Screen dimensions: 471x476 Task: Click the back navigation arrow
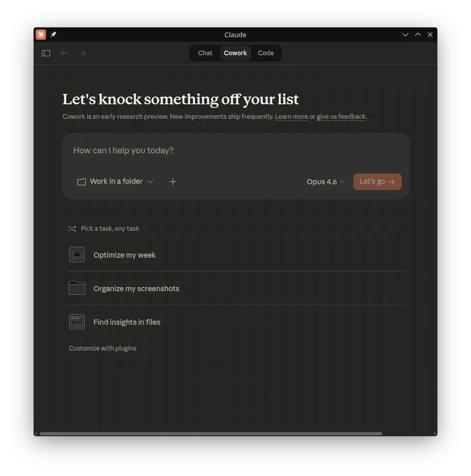[x=64, y=53]
